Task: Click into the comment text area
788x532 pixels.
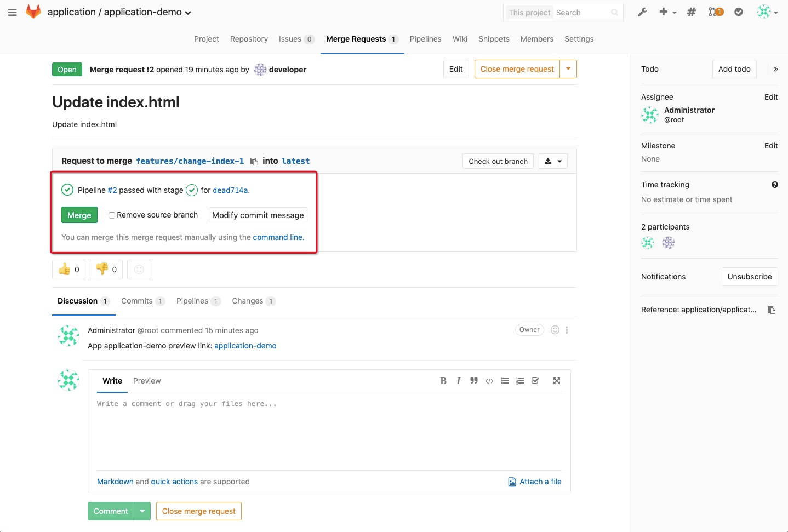Action: 329,432
